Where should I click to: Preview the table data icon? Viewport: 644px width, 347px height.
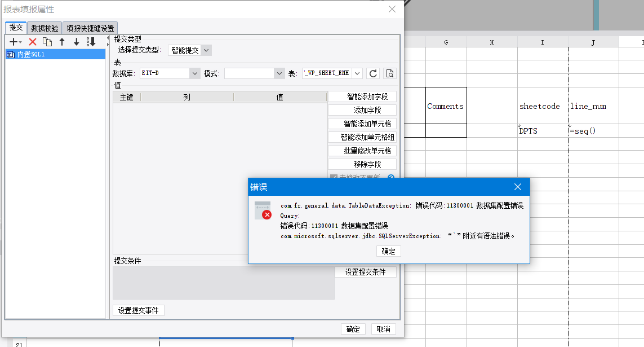click(390, 73)
